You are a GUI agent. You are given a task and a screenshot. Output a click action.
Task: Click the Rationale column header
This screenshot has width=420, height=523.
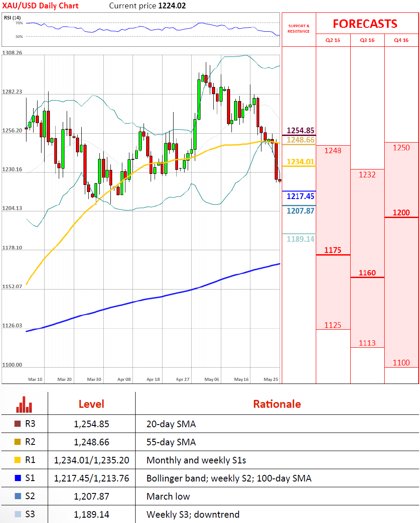coord(276,404)
